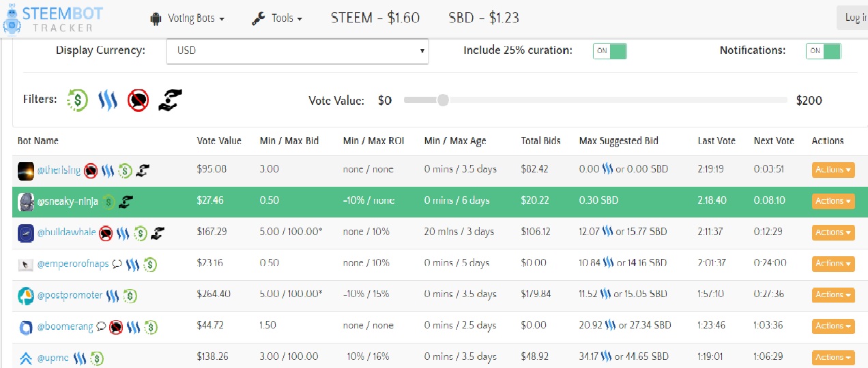Click the @buildawhale avatar icon
The height and width of the screenshot is (368, 868).
[x=26, y=232]
